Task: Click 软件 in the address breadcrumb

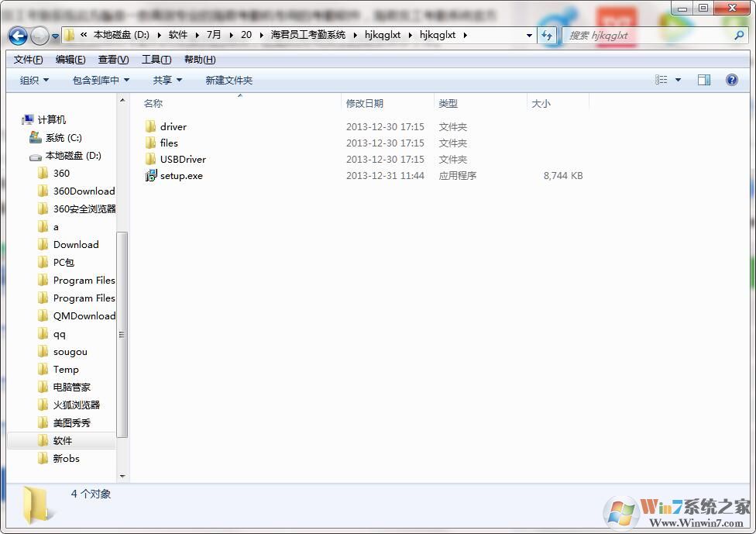Action: pyautogui.click(x=178, y=35)
